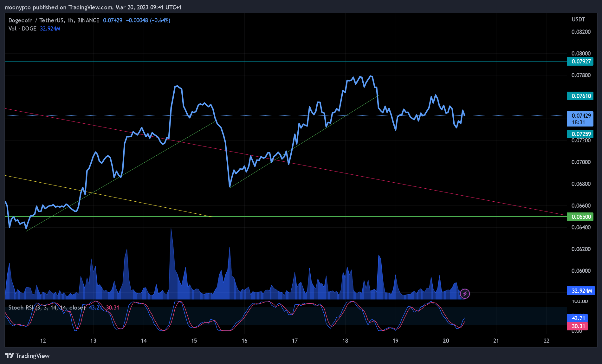This screenshot has width=602, height=364.
Task: Click date 18 on the time axis
Action: click(345, 341)
